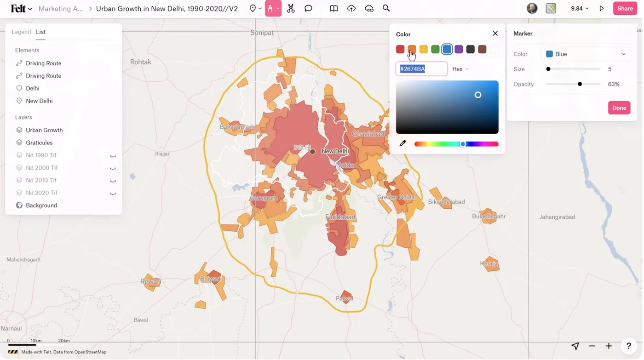Select the scissors clip tool
Viewport: 644px width, 360px height.
291,8
